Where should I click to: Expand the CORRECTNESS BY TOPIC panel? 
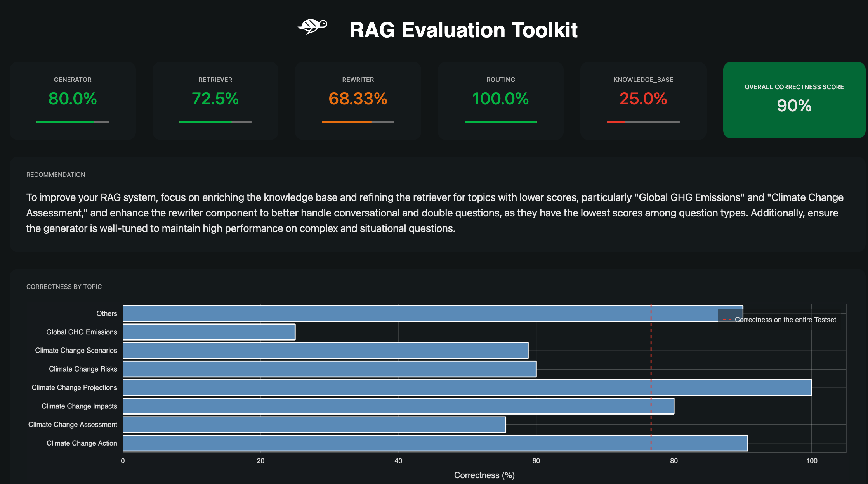(x=64, y=287)
